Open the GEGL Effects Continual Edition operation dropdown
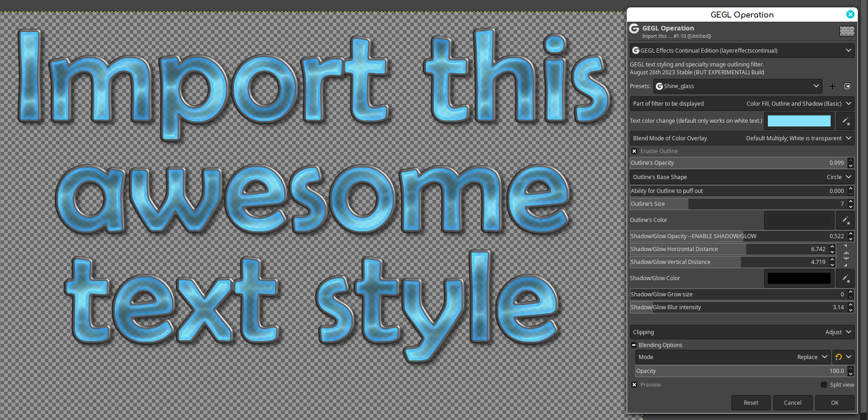 [x=742, y=50]
